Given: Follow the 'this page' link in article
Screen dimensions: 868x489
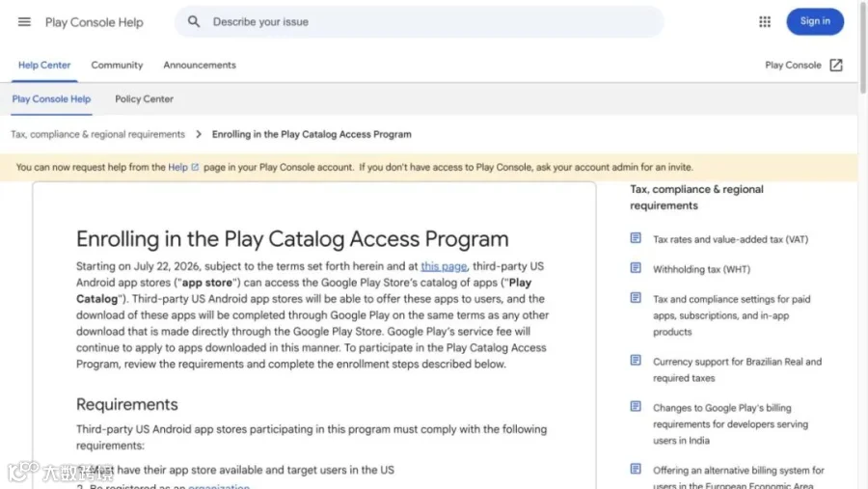Looking at the screenshot, I should [444, 266].
